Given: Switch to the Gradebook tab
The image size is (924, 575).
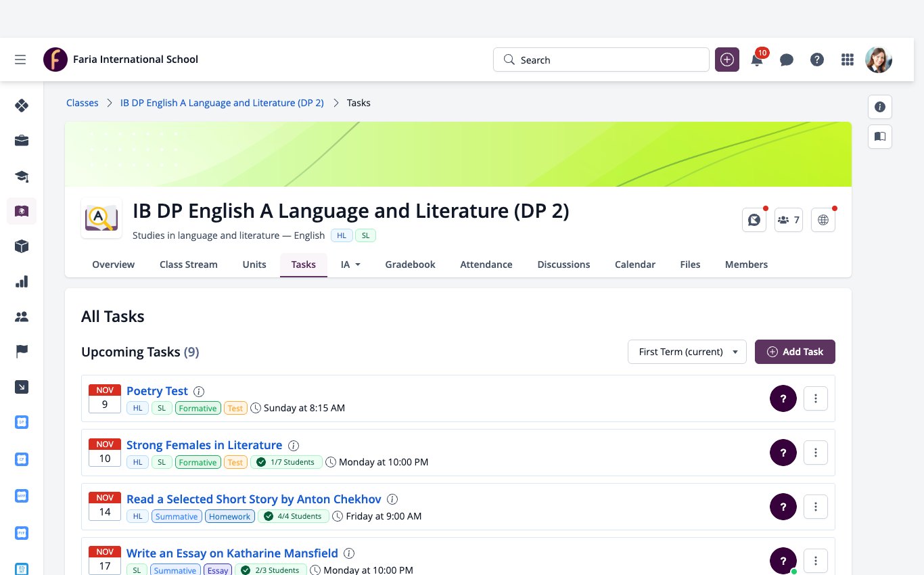Looking at the screenshot, I should click(x=410, y=264).
